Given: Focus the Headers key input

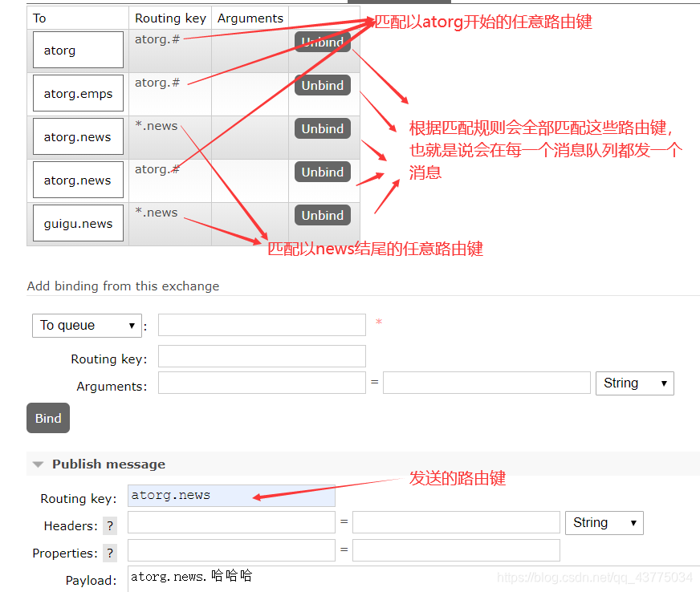Looking at the screenshot, I should [x=231, y=522].
